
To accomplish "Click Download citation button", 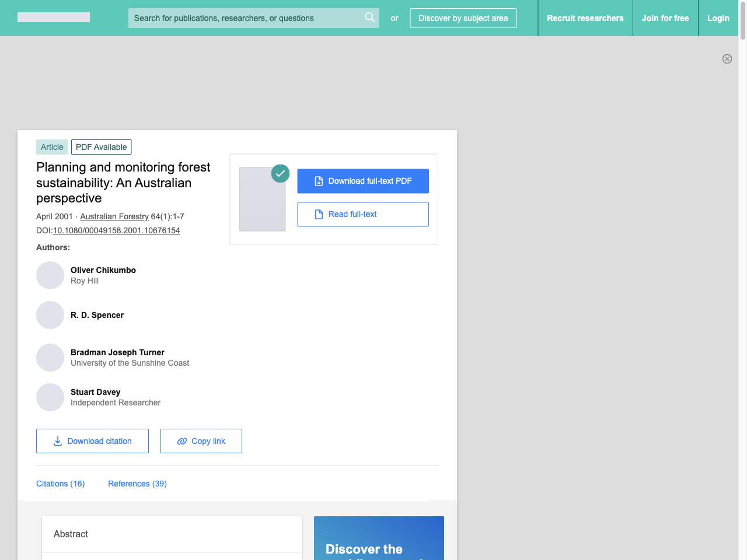I will (x=92, y=441).
